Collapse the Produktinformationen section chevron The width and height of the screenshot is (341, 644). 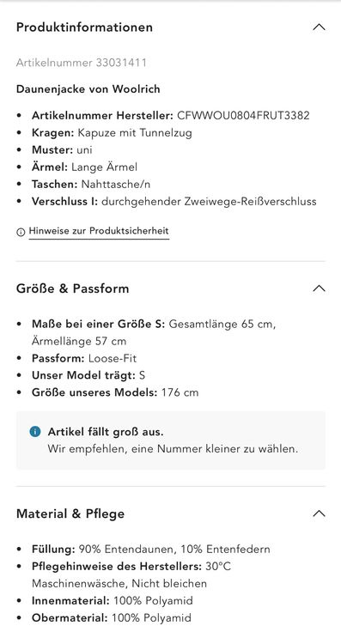coord(319,27)
